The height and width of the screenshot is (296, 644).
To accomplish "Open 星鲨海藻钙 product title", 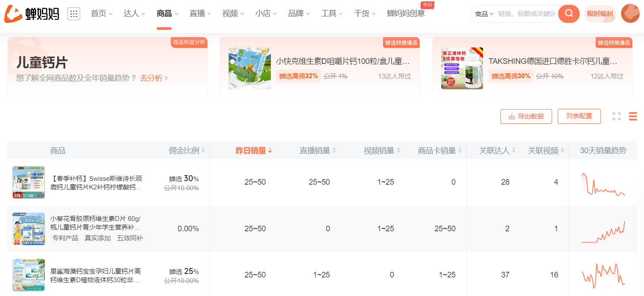I will point(96,275).
